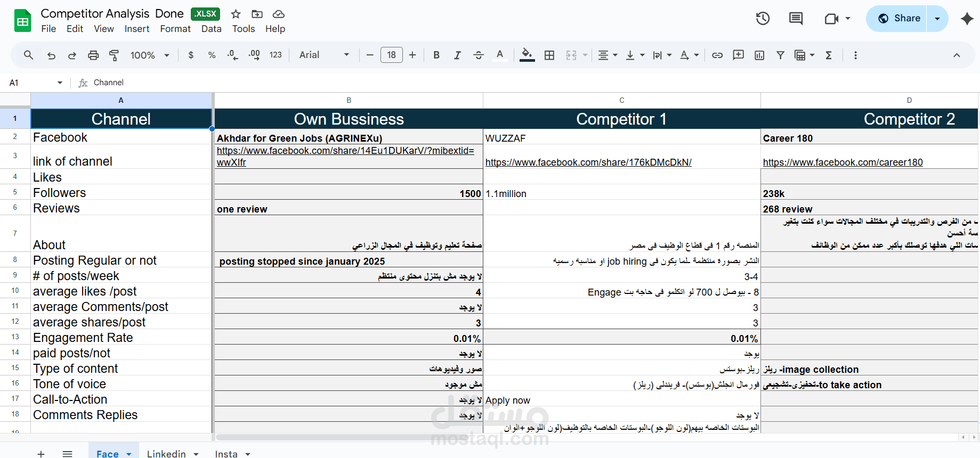Open the Tools menu

pyautogui.click(x=244, y=29)
